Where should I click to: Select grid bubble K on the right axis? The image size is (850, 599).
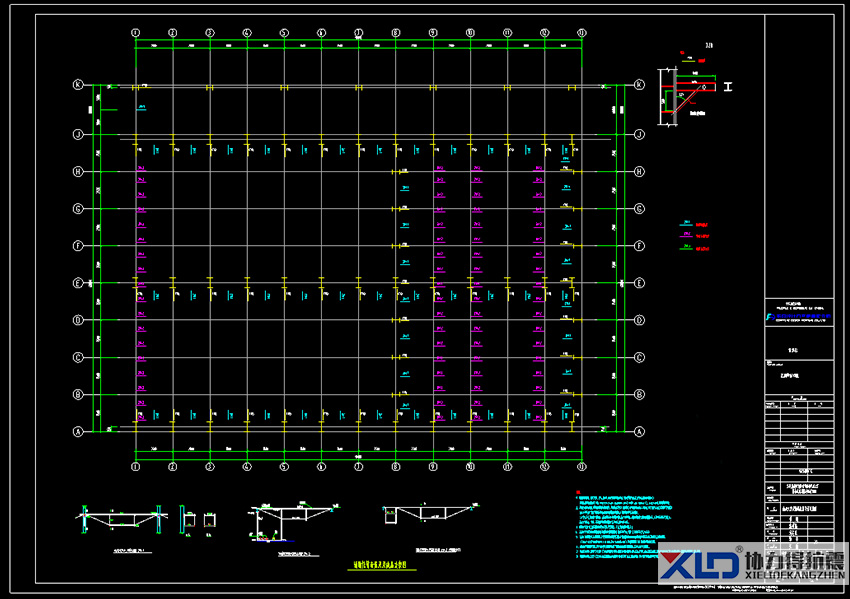click(639, 85)
